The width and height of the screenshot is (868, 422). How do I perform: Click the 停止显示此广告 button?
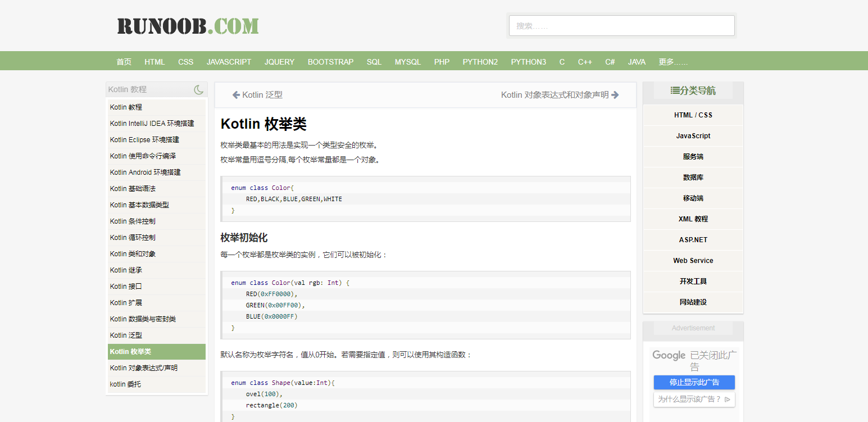694,383
